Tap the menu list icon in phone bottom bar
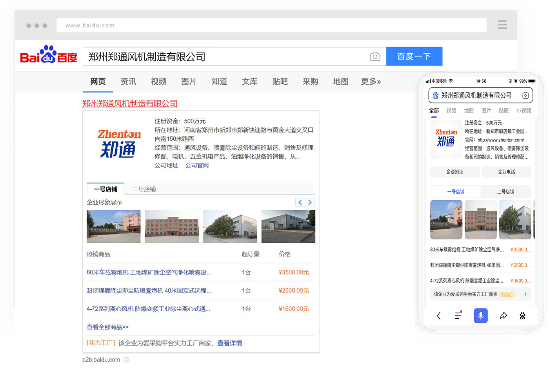Viewport: 549px width, 392px height. coord(458,315)
